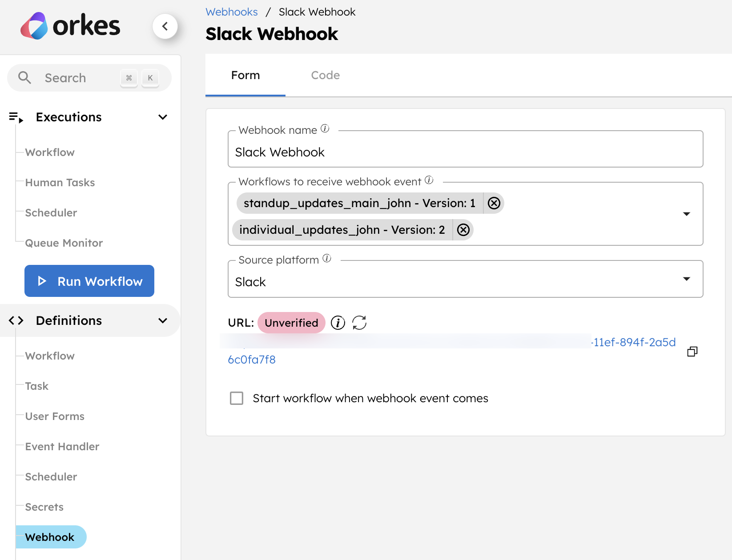Refresh the webhook URL verification status
This screenshot has height=560, width=732.
click(359, 323)
